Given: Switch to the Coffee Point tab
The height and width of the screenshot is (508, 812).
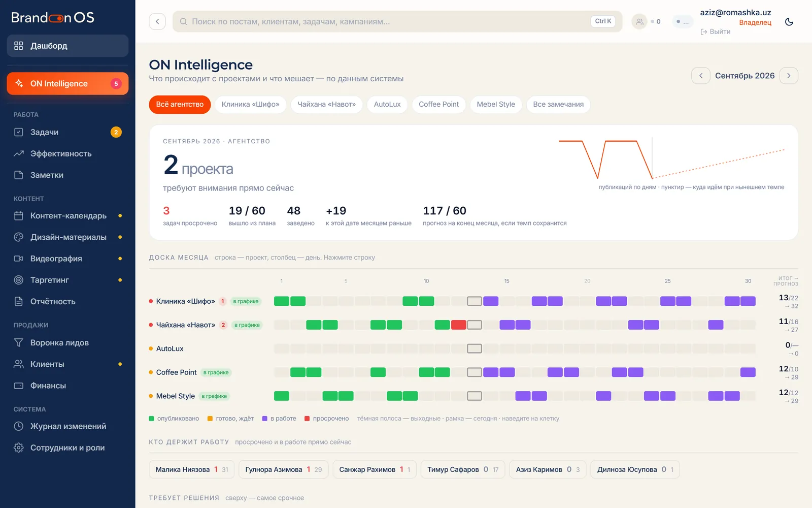Looking at the screenshot, I should tap(438, 105).
